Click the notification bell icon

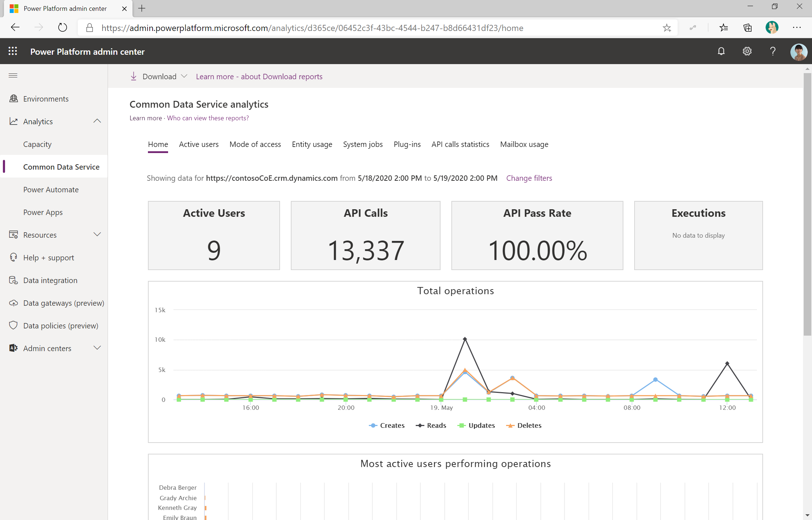(721, 51)
